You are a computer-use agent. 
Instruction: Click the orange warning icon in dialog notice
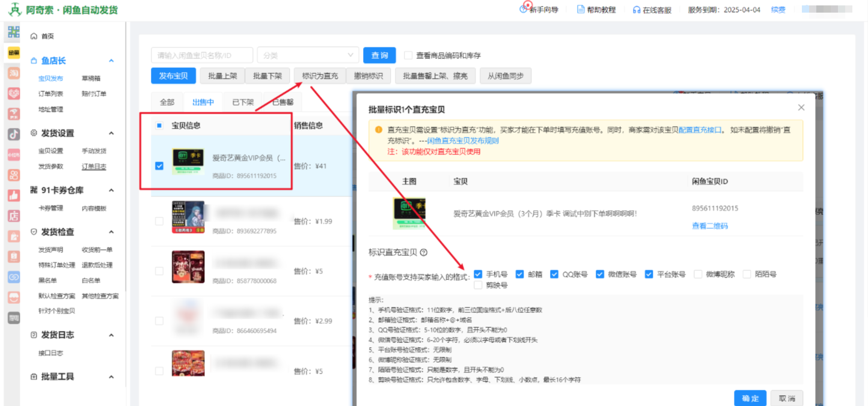point(378,130)
